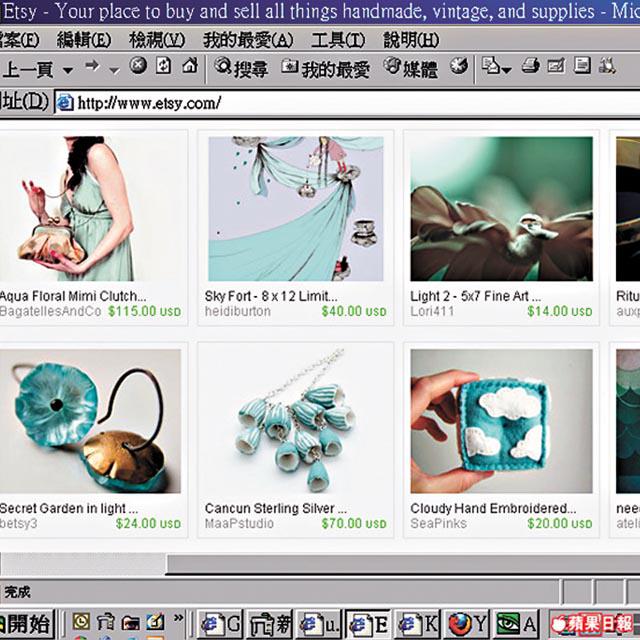Click the 'Cloudy Hand Embroidered...' link
Screen dimensions: 640x640
coord(493,508)
